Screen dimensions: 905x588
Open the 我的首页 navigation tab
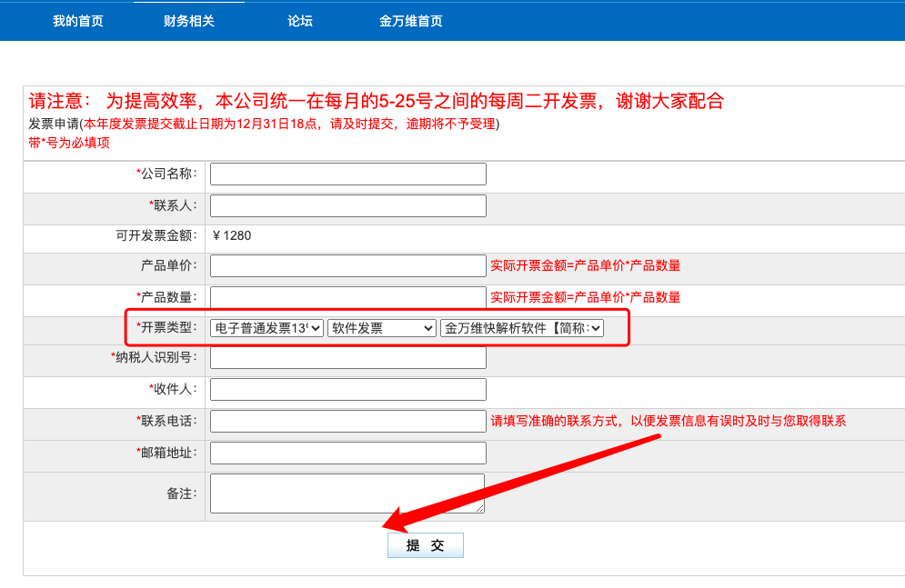pos(78,21)
